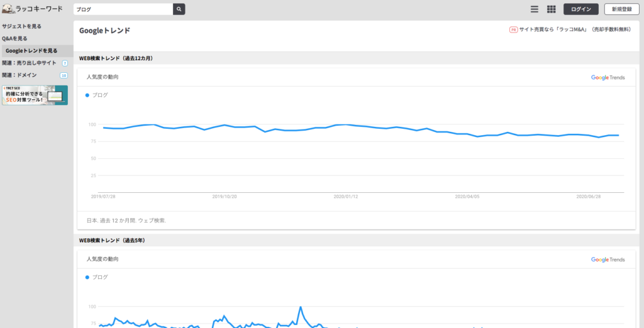
Task: Click the PR badge icon
Action: (513, 30)
